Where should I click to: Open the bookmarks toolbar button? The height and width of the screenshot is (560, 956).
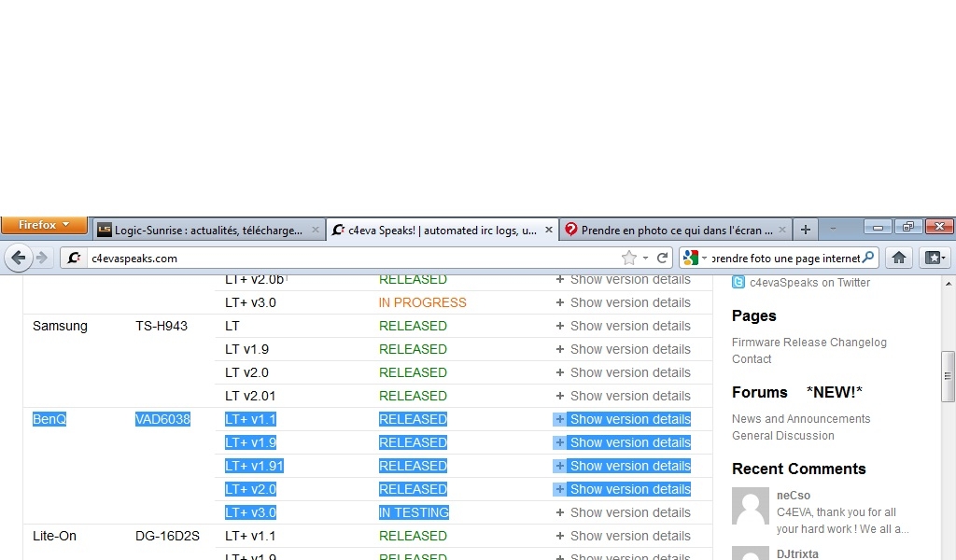point(935,258)
